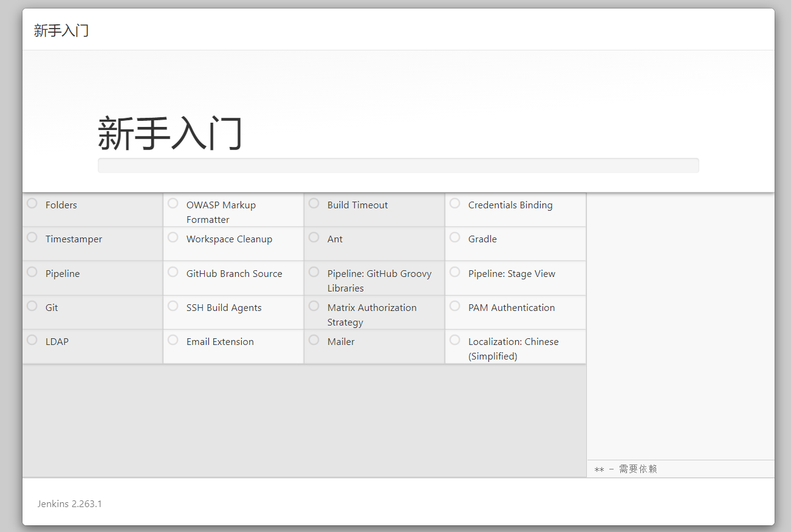
Task: Click the status circle beside Pipeline plugin
Action: (x=32, y=272)
